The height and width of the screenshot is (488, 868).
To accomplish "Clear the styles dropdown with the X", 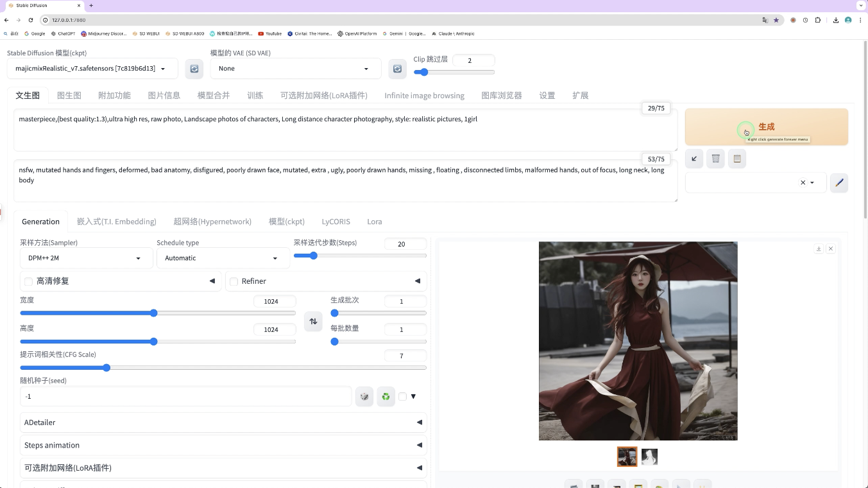I will pos(803,183).
